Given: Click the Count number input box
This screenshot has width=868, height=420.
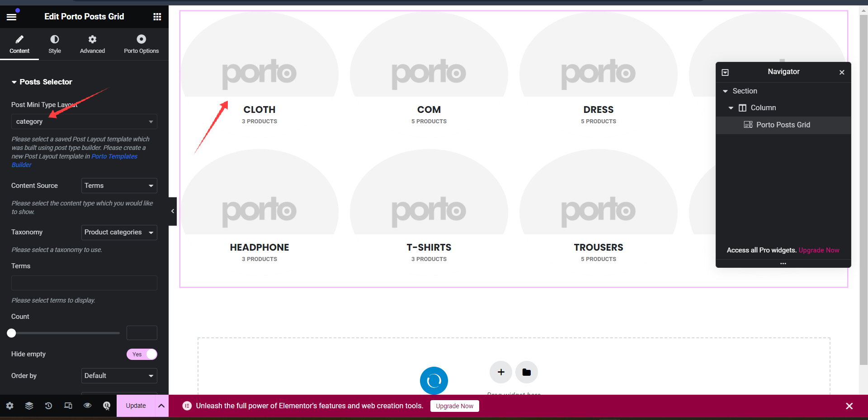Looking at the screenshot, I should click(142, 333).
